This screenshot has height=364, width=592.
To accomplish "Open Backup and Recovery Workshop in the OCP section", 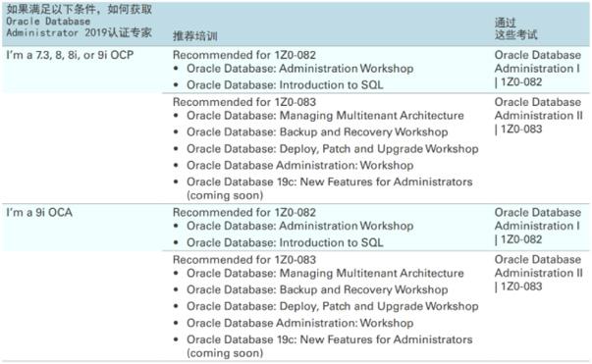I will (x=317, y=132).
